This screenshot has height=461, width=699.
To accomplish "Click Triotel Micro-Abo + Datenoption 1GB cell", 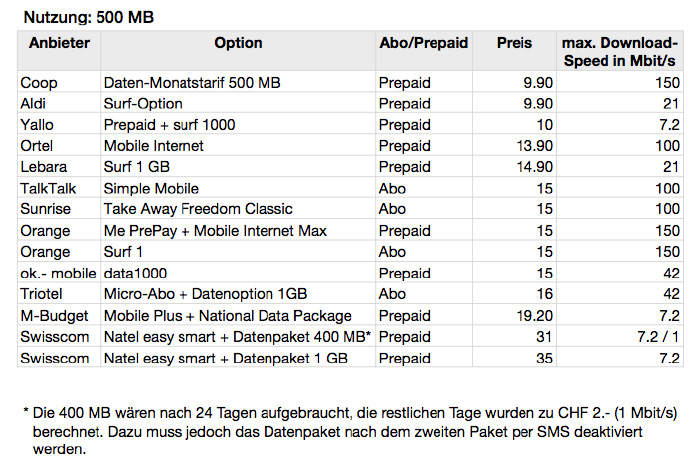I will 238,293.
